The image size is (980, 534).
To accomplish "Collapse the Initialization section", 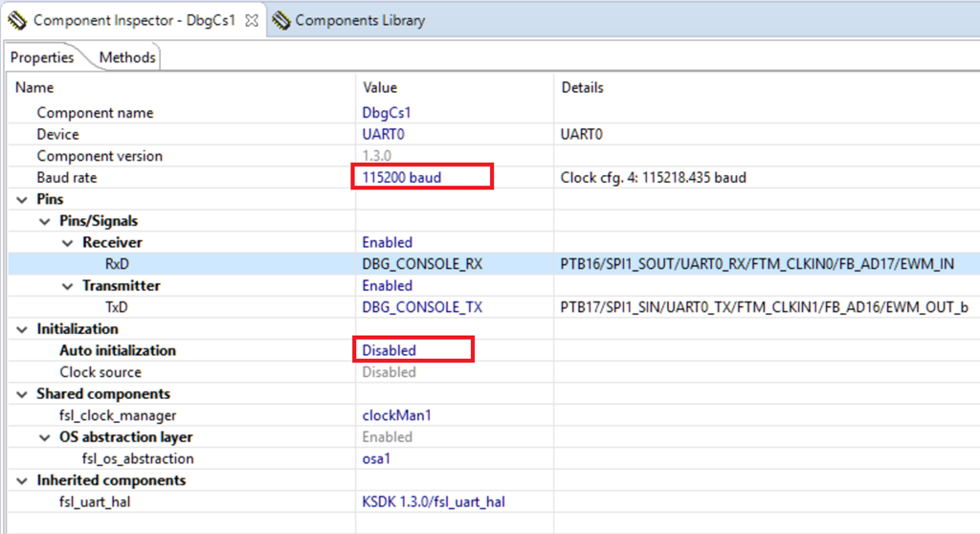I will 22,329.
